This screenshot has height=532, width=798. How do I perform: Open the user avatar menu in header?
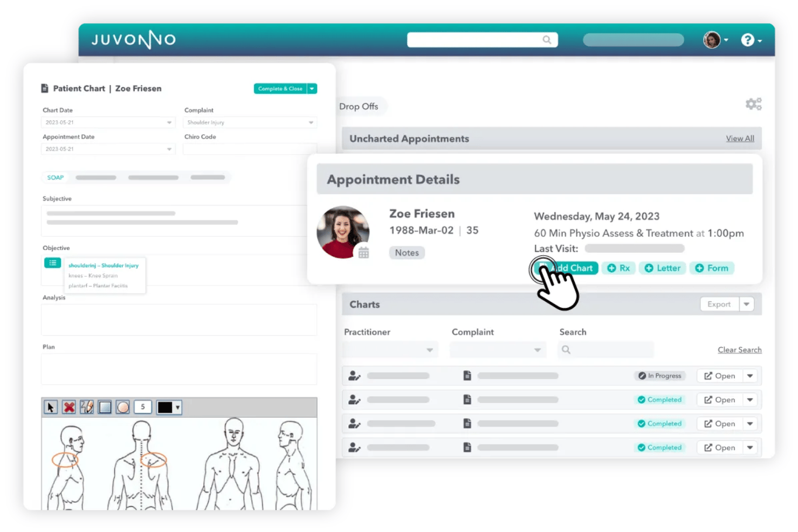[716, 40]
